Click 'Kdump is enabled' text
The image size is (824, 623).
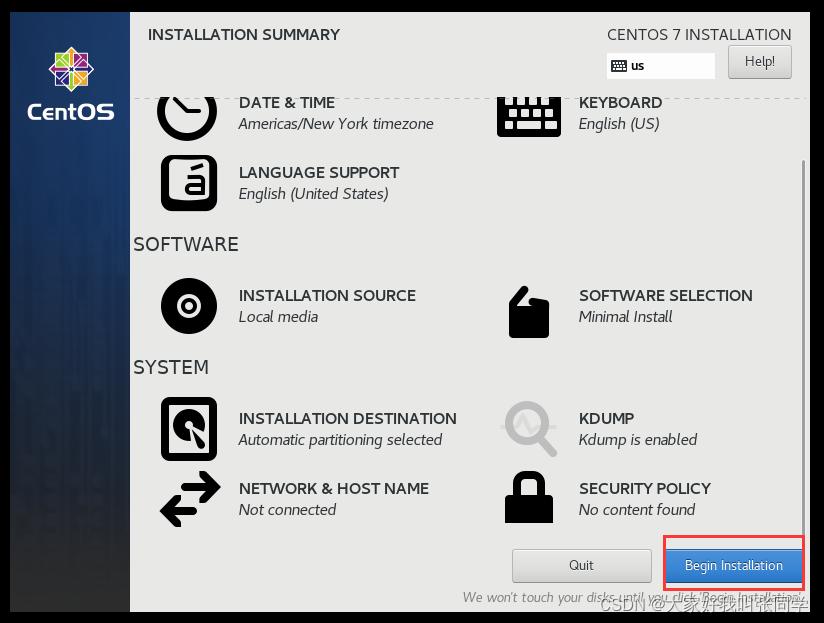click(x=638, y=440)
